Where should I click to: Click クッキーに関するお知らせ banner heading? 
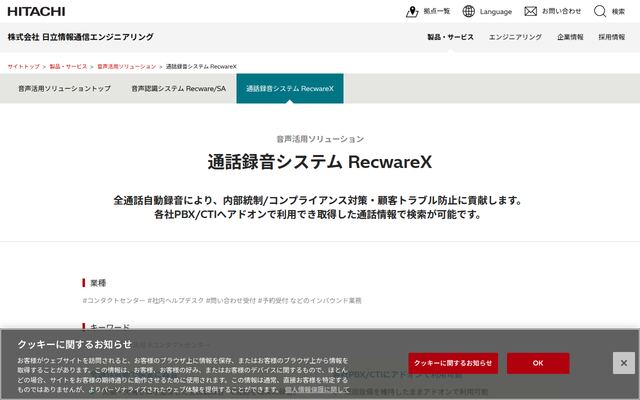coord(74,344)
